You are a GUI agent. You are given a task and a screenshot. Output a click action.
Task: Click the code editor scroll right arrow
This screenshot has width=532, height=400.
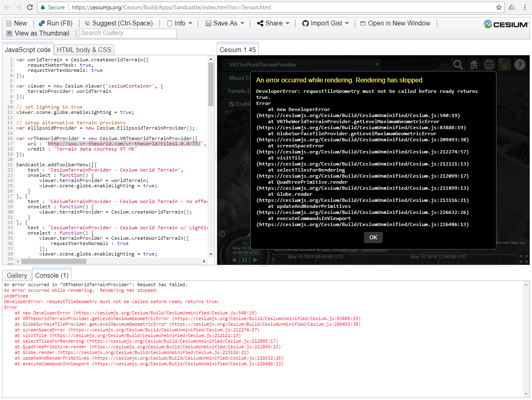point(204,261)
